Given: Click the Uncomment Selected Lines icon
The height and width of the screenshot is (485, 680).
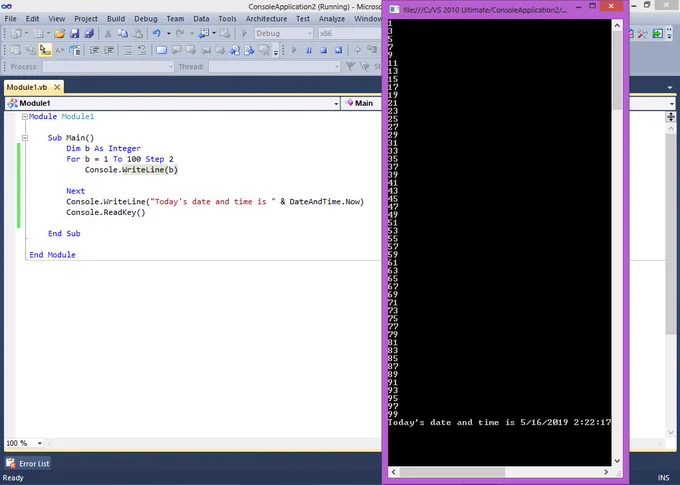Looking at the screenshot, I should point(142,50).
